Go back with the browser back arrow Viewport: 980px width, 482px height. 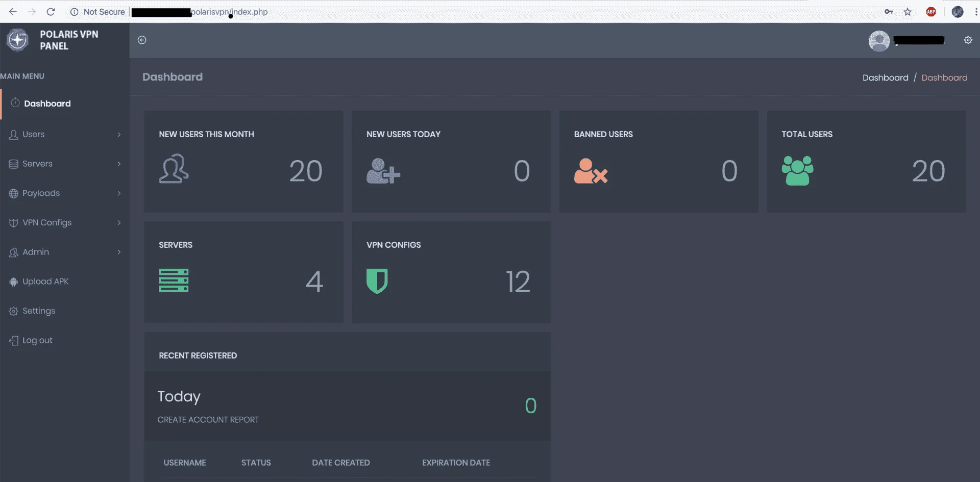[13, 12]
